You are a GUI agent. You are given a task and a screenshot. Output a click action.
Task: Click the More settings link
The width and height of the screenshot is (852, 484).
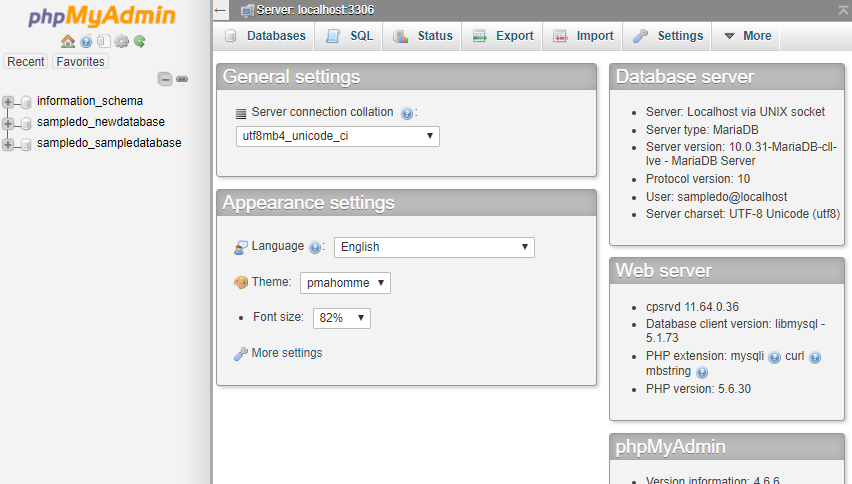[x=286, y=353]
